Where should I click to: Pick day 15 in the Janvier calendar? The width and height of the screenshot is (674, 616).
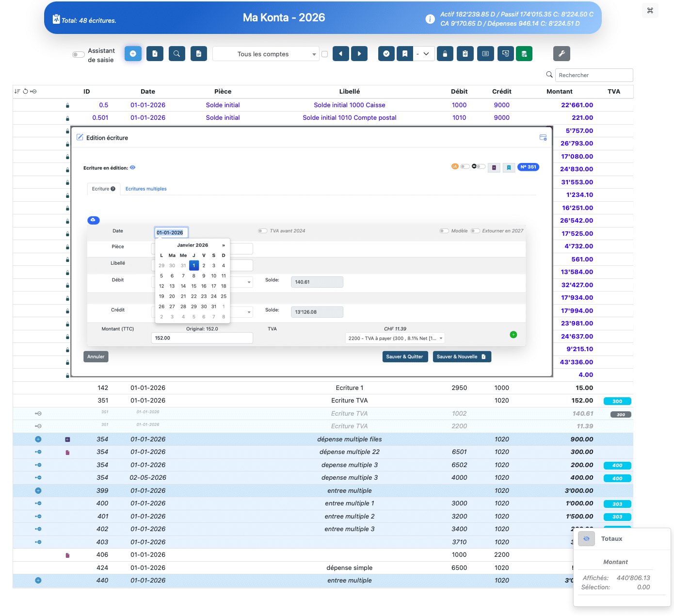point(193,286)
